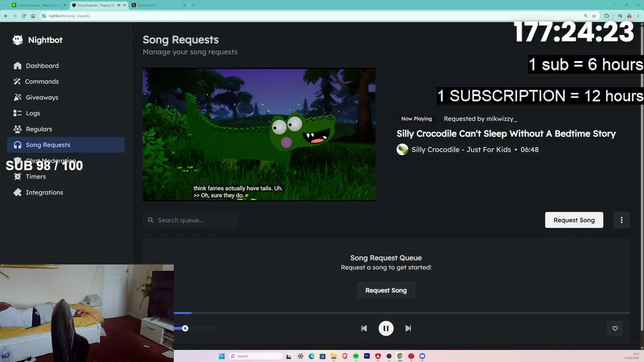The image size is (644, 362).
Task: Click the browser back arrow
Action: (6, 16)
